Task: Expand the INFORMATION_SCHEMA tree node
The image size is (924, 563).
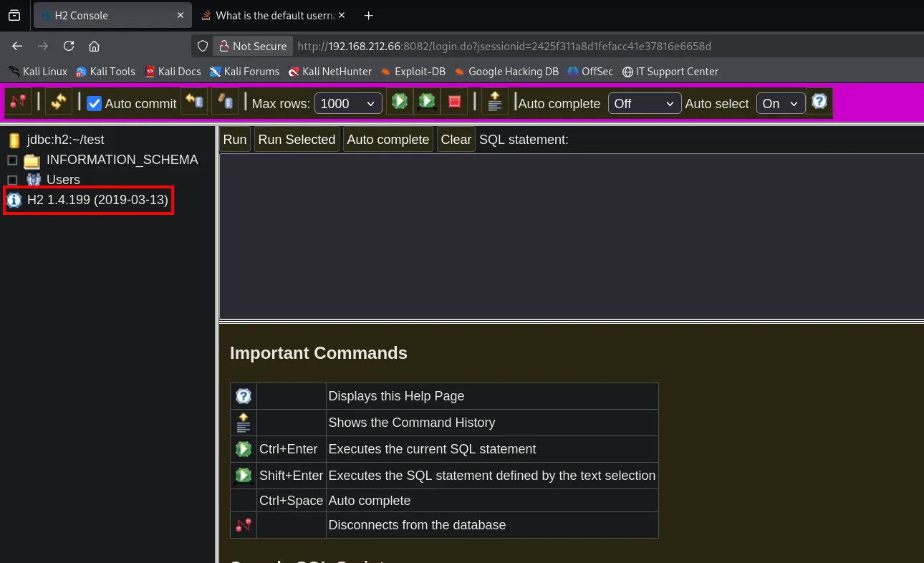Action: tap(12, 160)
